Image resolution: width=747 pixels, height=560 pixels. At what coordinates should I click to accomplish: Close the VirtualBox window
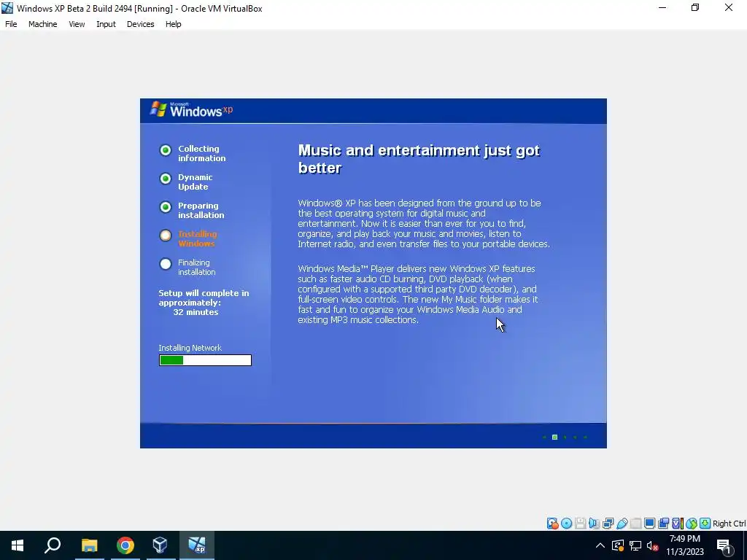click(729, 8)
